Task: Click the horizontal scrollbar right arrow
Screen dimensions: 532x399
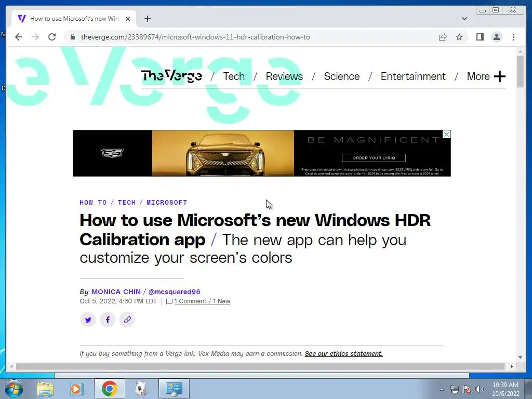Action: [511, 366]
